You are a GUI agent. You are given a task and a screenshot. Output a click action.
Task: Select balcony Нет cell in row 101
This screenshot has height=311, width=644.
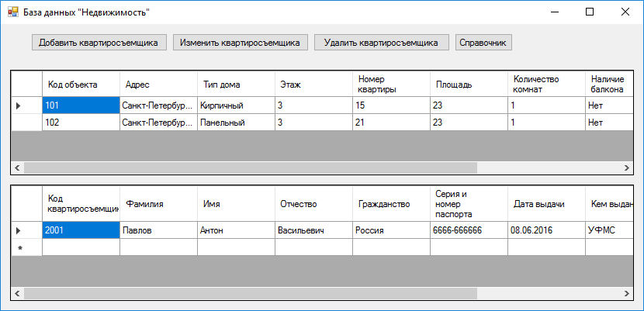(609, 105)
